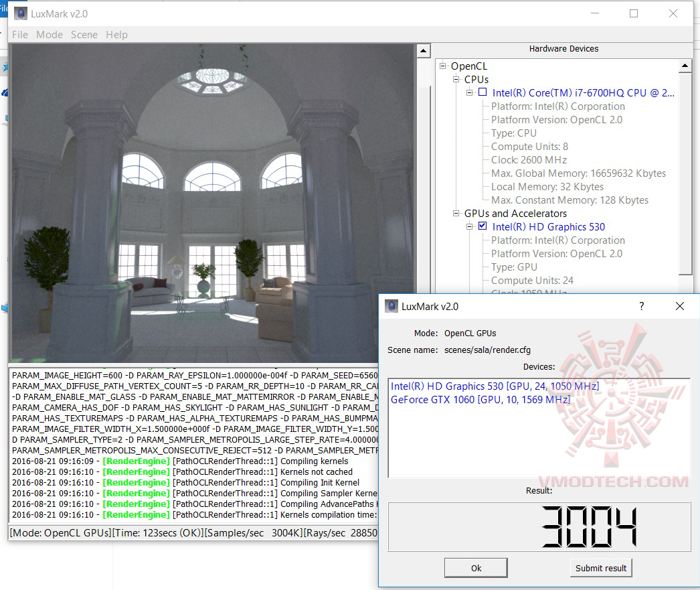Select 'Max. Constant Memory: 128 Kbytes' row
700x590 pixels.
coord(570,200)
